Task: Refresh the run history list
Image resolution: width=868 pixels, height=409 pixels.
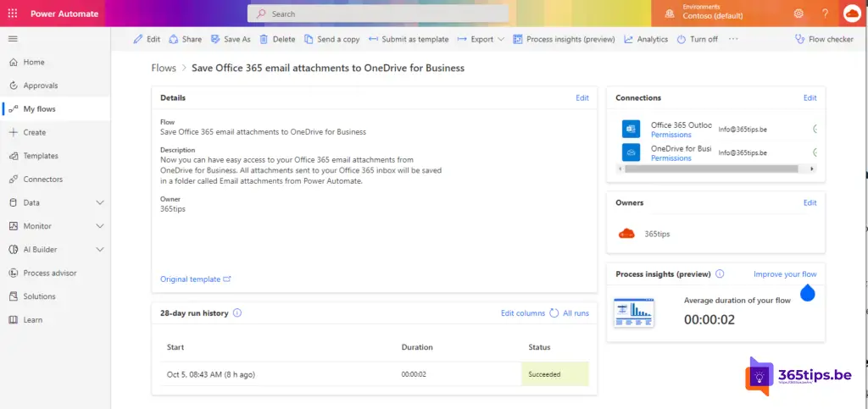Action: tap(554, 312)
